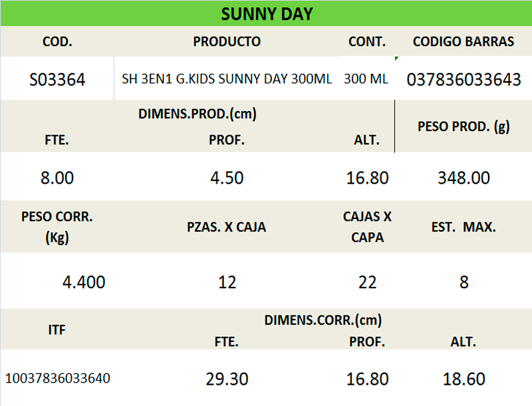Click the PRODUCTO column header

click(227, 41)
